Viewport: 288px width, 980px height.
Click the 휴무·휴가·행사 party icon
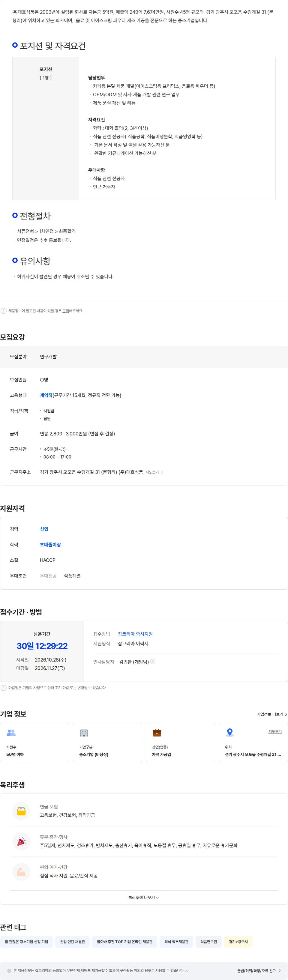point(21,841)
